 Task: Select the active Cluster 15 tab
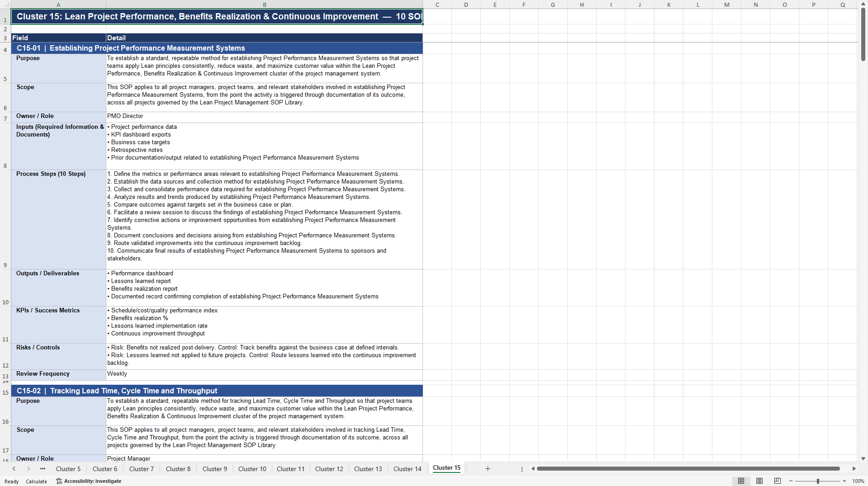pyautogui.click(x=446, y=468)
